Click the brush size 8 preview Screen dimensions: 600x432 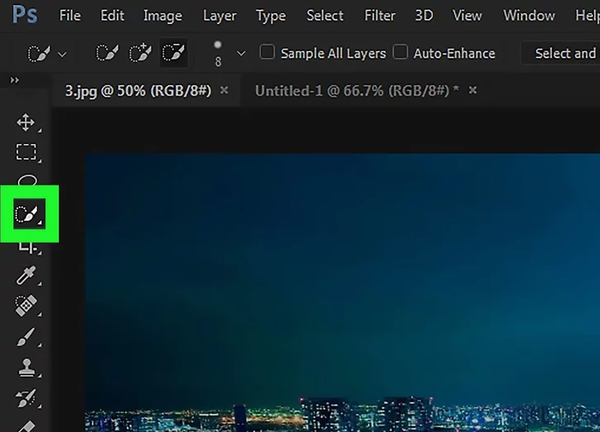[218, 54]
